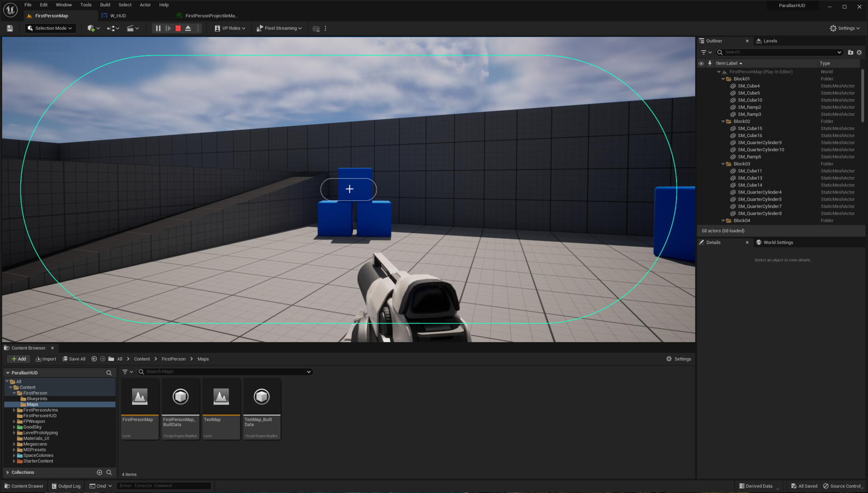Collapse the Block02 folder in the Outliner

pos(723,121)
